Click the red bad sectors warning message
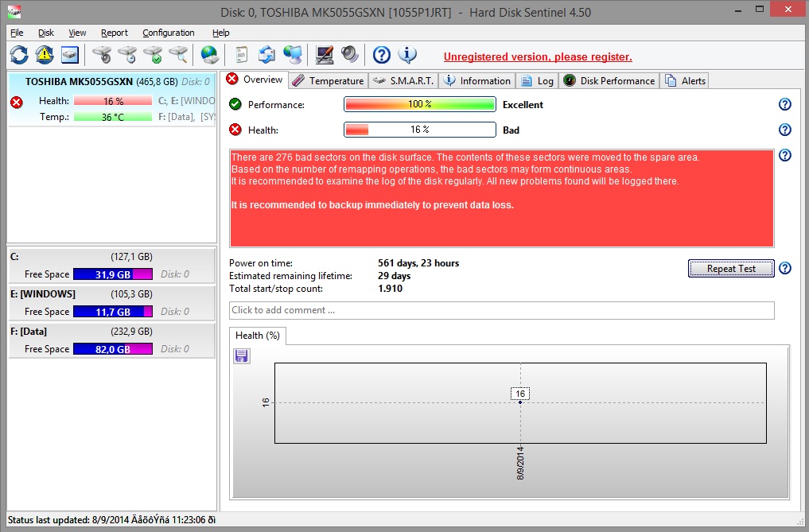809x532 pixels. coord(501,198)
